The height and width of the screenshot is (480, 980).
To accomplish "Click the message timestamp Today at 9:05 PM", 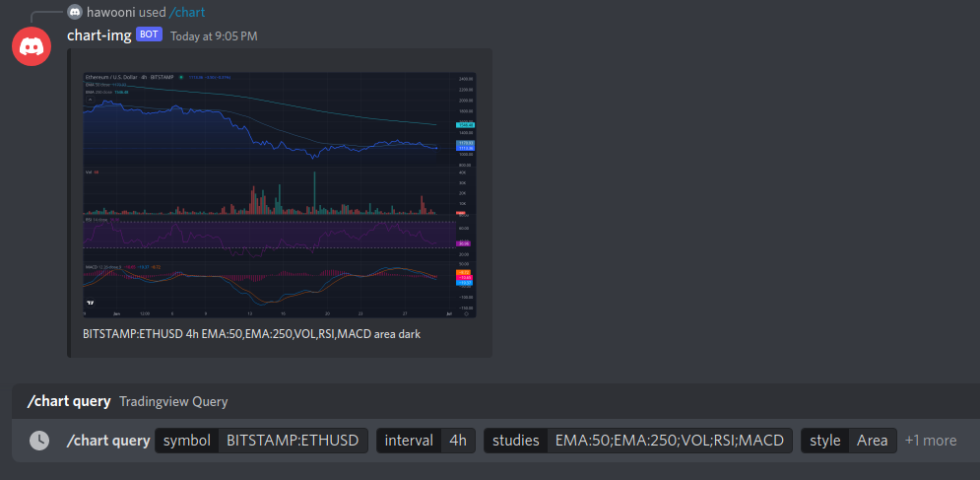I will [214, 36].
